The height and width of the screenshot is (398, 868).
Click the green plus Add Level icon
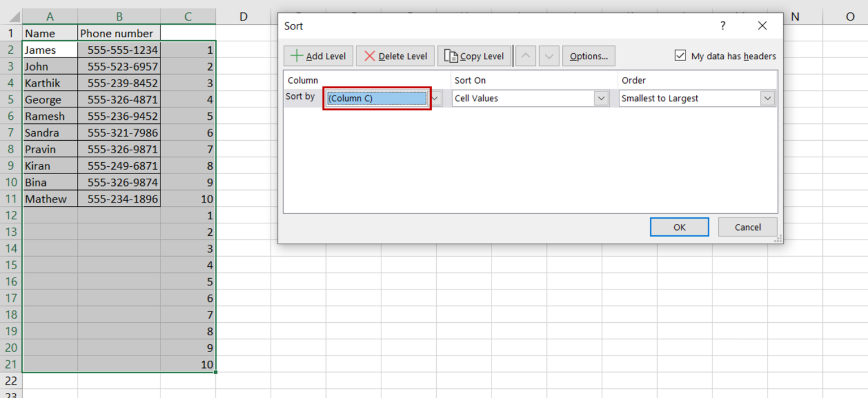(x=297, y=55)
